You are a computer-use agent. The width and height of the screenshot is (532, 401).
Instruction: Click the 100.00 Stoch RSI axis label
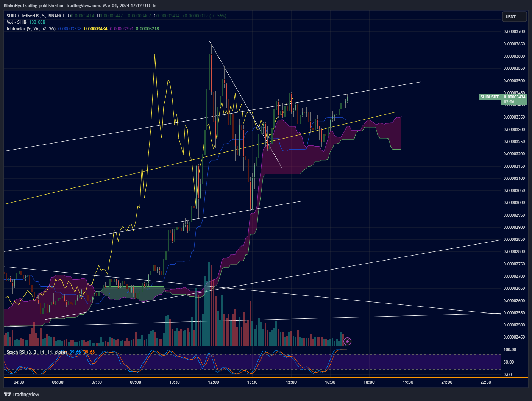pos(510,350)
